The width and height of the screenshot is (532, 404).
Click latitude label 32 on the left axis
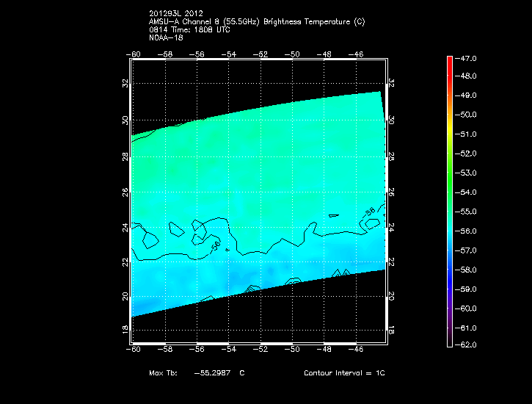tap(125, 84)
